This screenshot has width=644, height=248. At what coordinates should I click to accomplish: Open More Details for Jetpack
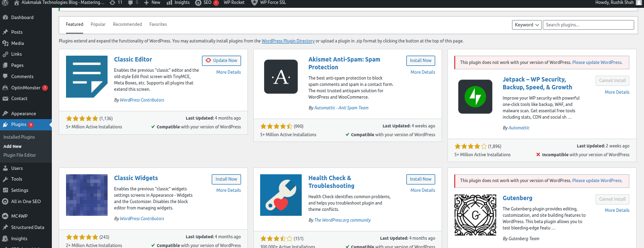click(617, 92)
